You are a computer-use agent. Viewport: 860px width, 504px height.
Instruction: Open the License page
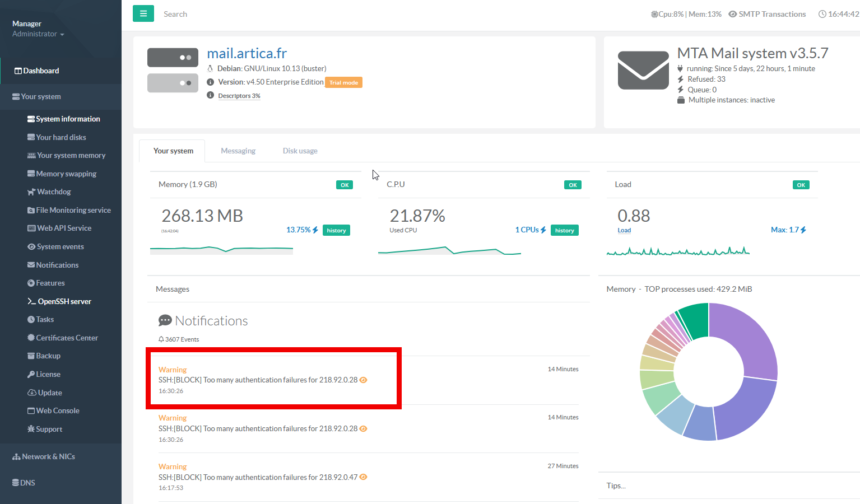pos(48,374)
